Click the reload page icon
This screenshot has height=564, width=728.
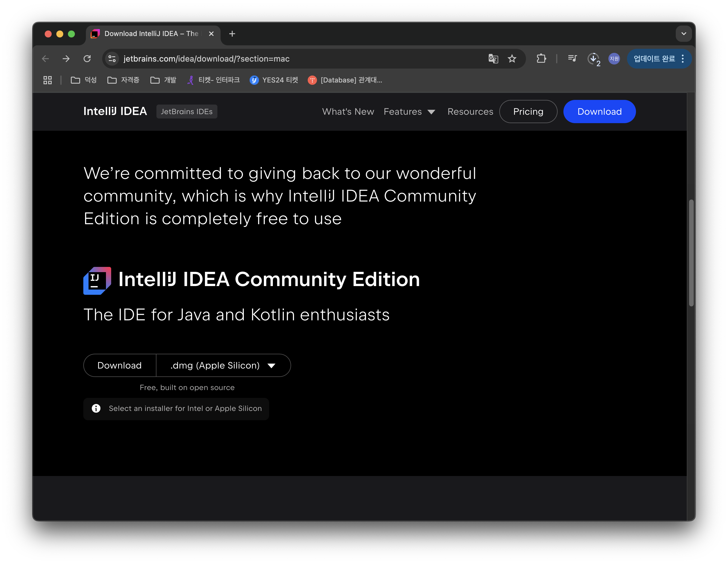click(x=87, y=59)
